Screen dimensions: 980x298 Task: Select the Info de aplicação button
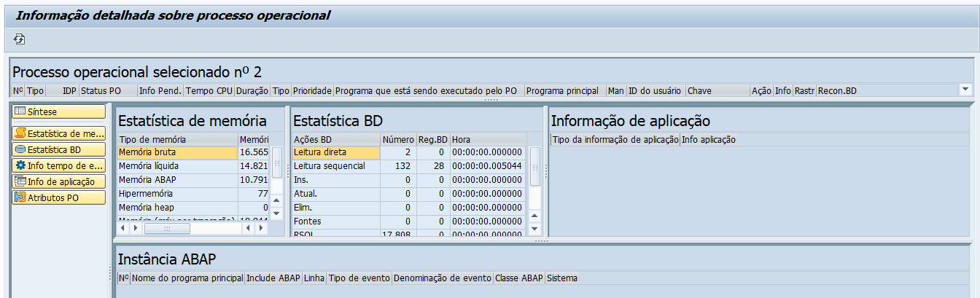(x=58, y=181)
